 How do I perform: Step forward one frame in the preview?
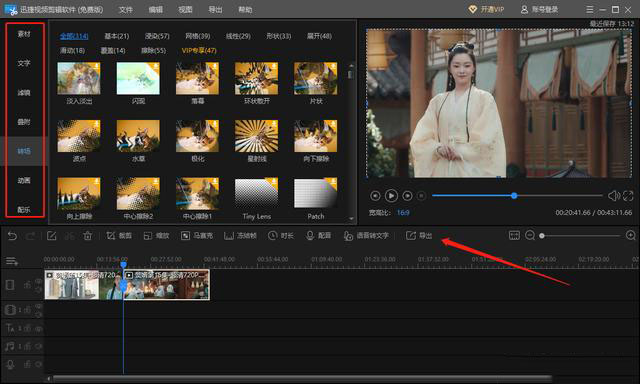tap(407, 196)
